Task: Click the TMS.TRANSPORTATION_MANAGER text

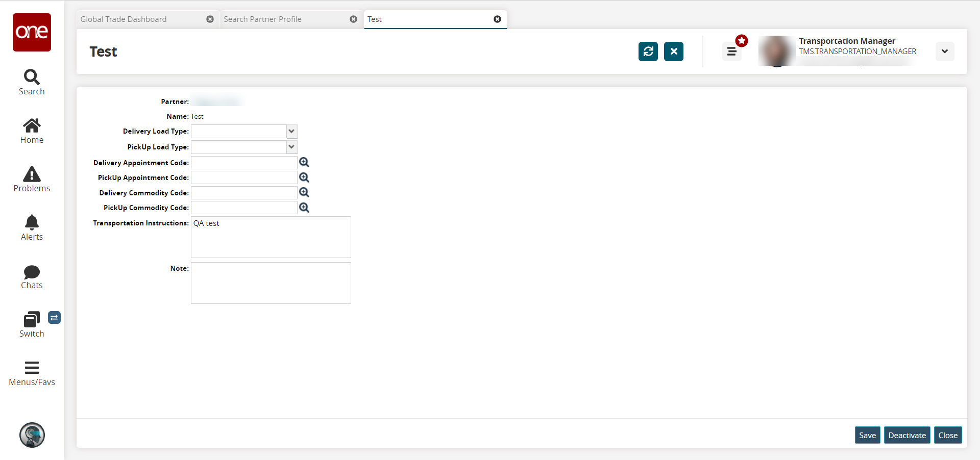Action: click(x=857, y=52)
